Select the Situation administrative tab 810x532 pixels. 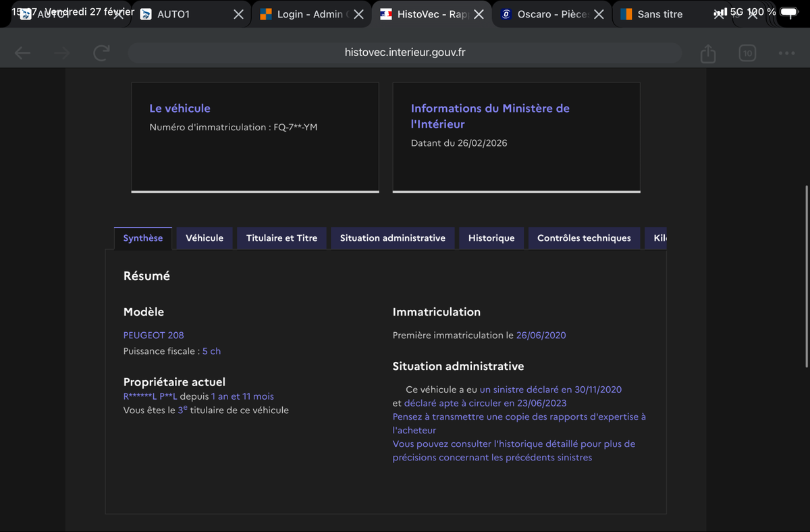tap(392, 238)
